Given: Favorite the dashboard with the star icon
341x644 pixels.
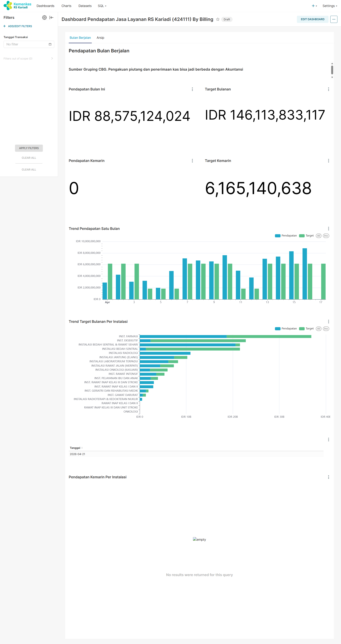Looking at the screenshot, I should 218,19.
